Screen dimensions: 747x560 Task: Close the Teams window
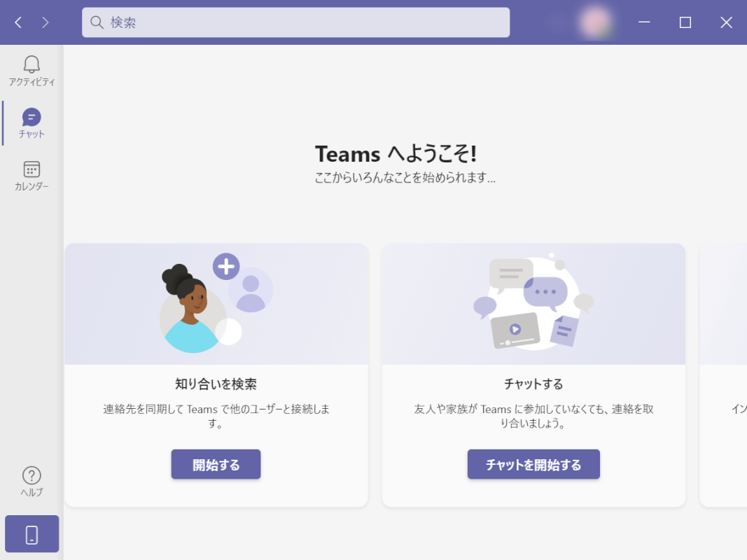click(726, 22)
